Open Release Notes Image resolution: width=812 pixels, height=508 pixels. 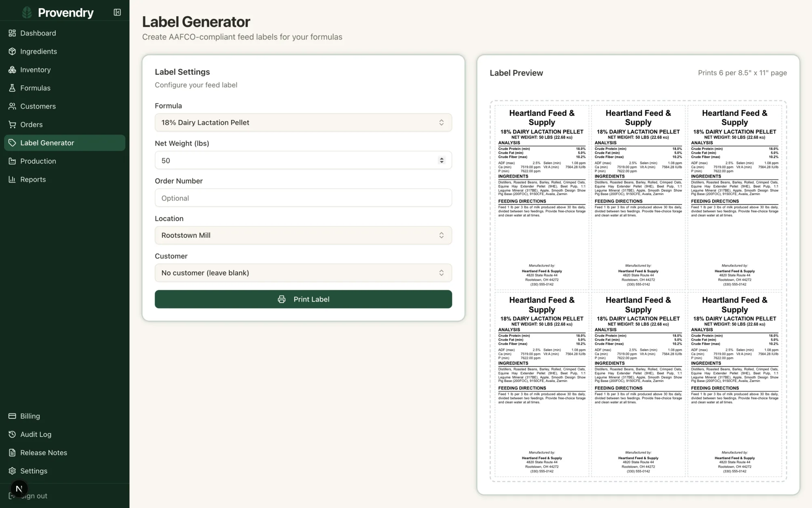coord(65,452)
